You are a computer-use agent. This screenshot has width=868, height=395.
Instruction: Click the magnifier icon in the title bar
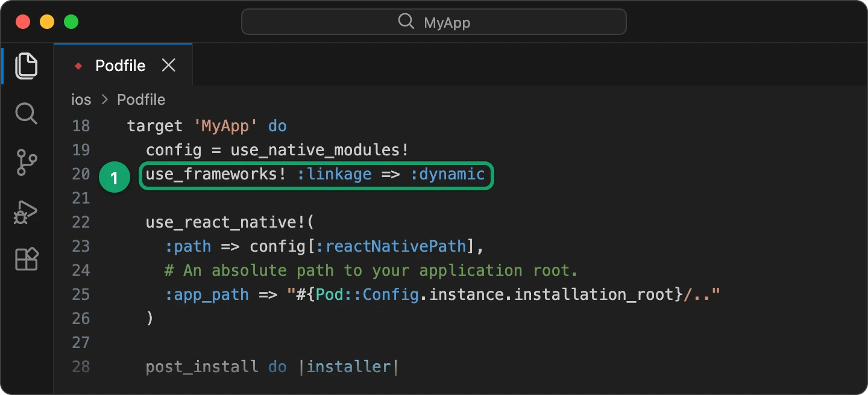pos(406,22)
